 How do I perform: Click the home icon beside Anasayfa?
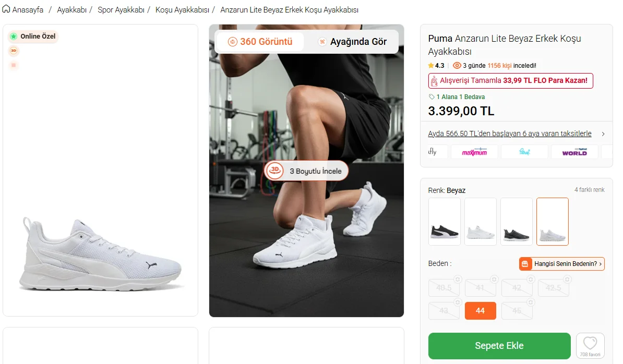click(6, 9)
